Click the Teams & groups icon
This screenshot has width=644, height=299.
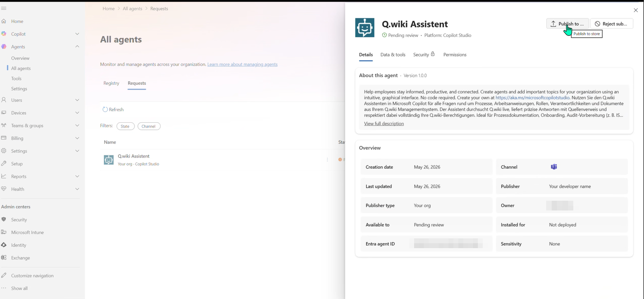click(4, 125)
